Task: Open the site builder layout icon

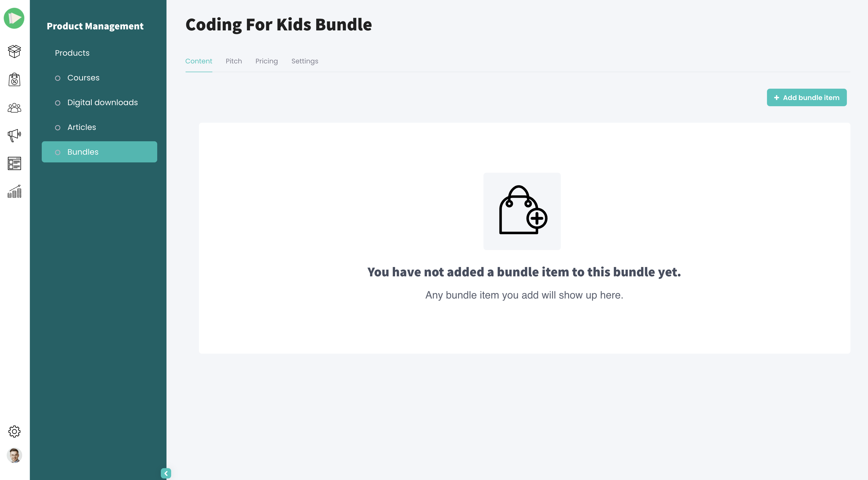Action: (14, 163)
